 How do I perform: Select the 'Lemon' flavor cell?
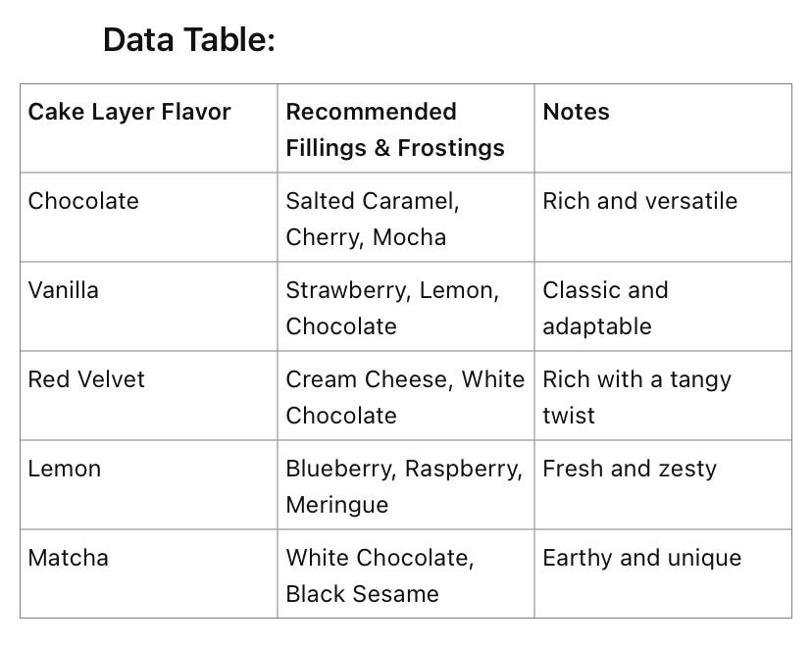tap(65, 469)
